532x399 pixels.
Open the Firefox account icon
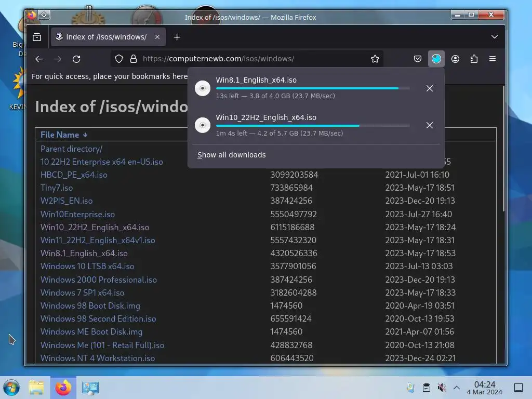point(455,59)
